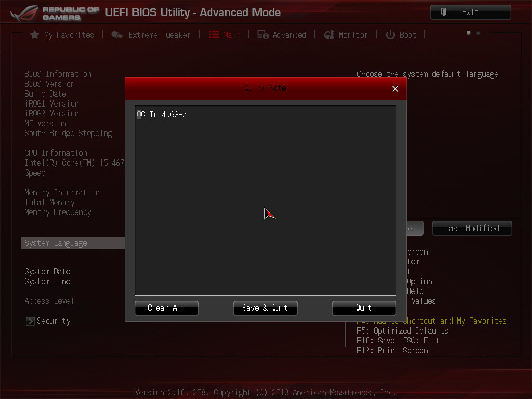Click the second page indicator dot
The height and width of the screenshot is (399, 532).
pos(478,33)
